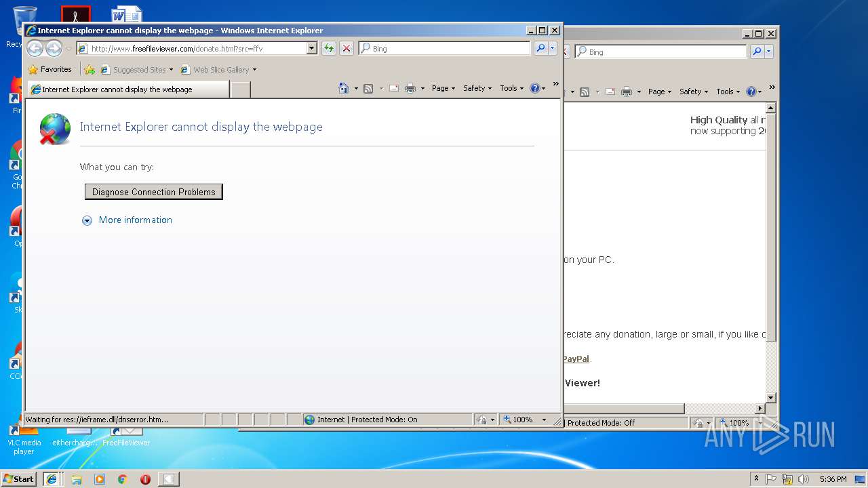Click the Diagnose Connection Problems button
868x488 pixels.
[x=154, y=192]
